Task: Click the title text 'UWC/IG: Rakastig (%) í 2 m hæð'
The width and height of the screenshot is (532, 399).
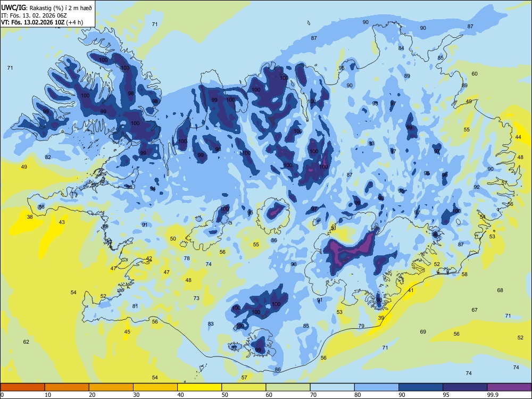Action: tap(46, 8)
